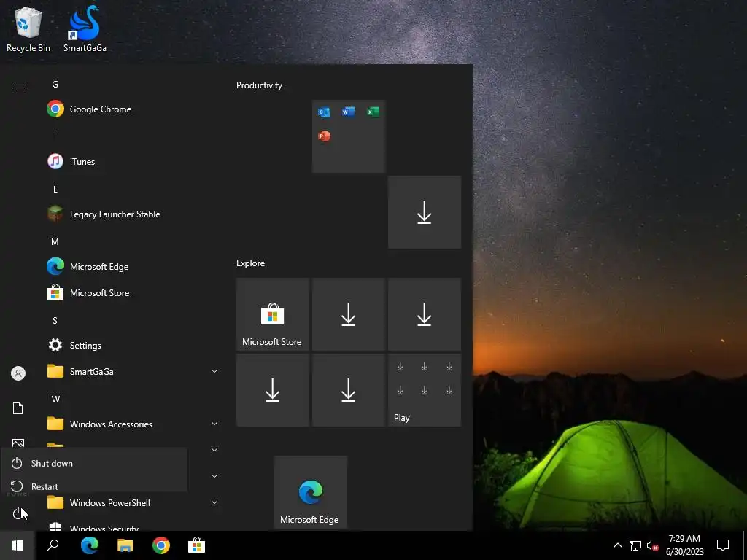Open the Excel icon in Office tile
This screenshot has width=747, height=560.
pyautogui.click(x=373, y=112)
